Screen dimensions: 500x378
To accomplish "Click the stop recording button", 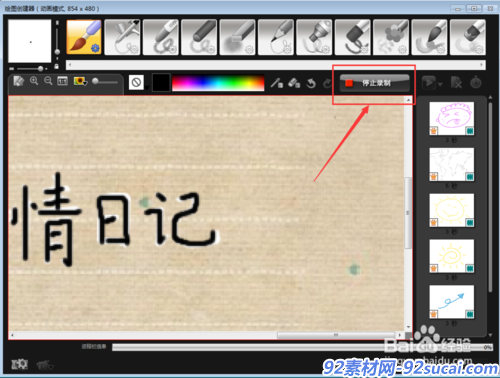I will coord(375,83).
